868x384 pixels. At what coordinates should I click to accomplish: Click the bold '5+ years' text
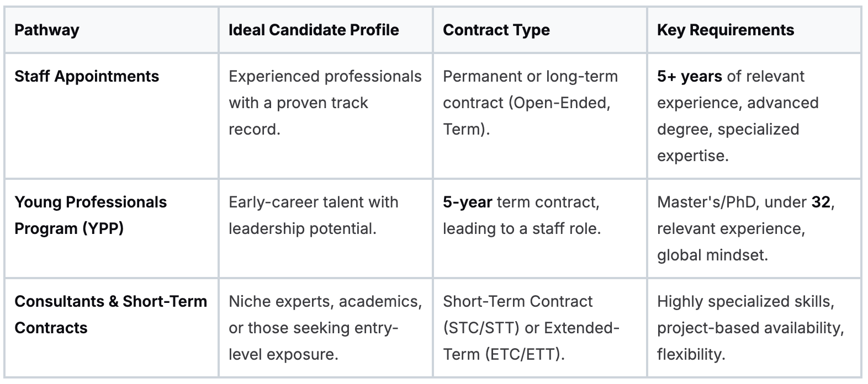pyautogui.click(x=689, y=76)
